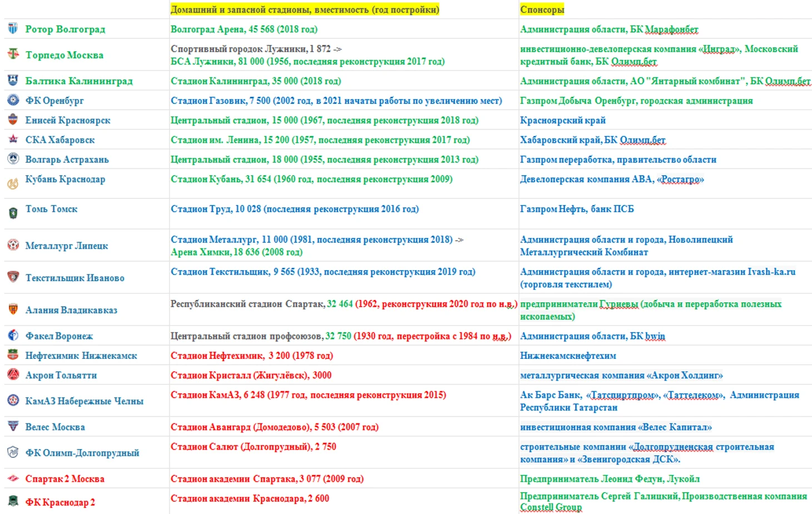Viewport: 812px width, 514px height.
Task: Click the КамАЗ Набережные Челны logo
Action: tap(13, 400)
